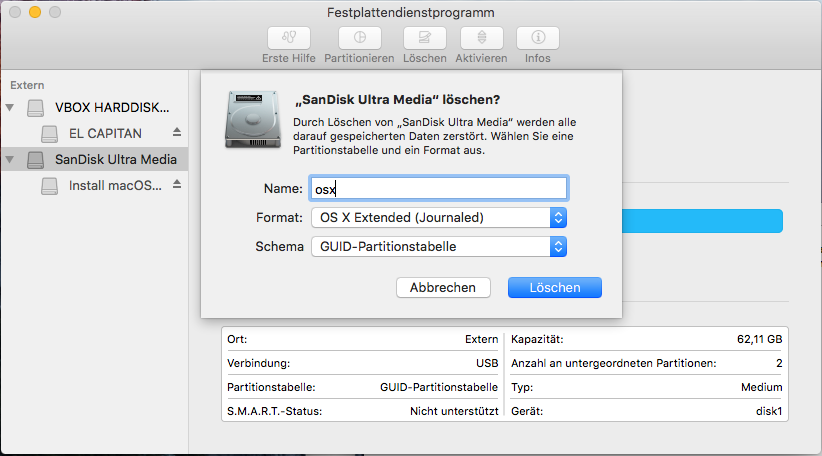Click the Erste Hilfe toolbar icon
Viewport: 822px width, 456px height.
pos(289,38)
